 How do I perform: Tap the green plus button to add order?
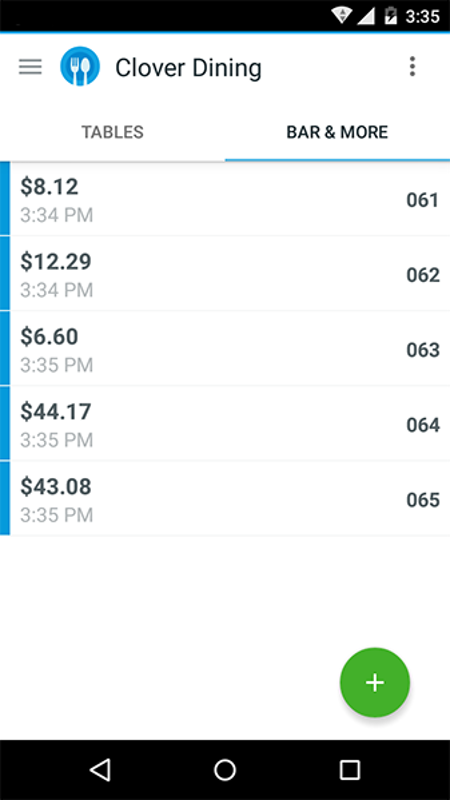[375, 683]
